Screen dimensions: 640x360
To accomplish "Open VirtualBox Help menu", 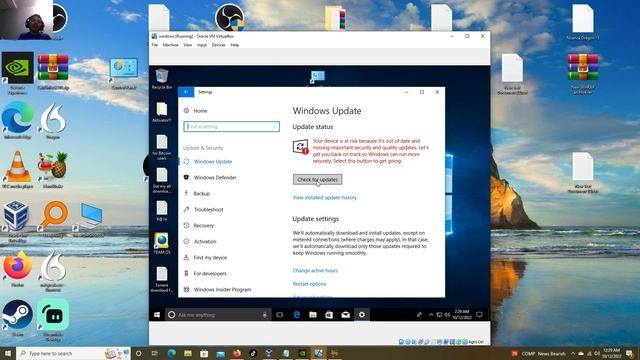I will click(235, 45).
